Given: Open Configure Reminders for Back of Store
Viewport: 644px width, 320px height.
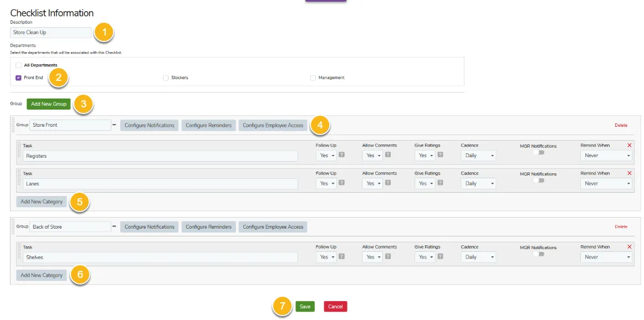Looking at the screenshot, I should (x=208, y=226).
